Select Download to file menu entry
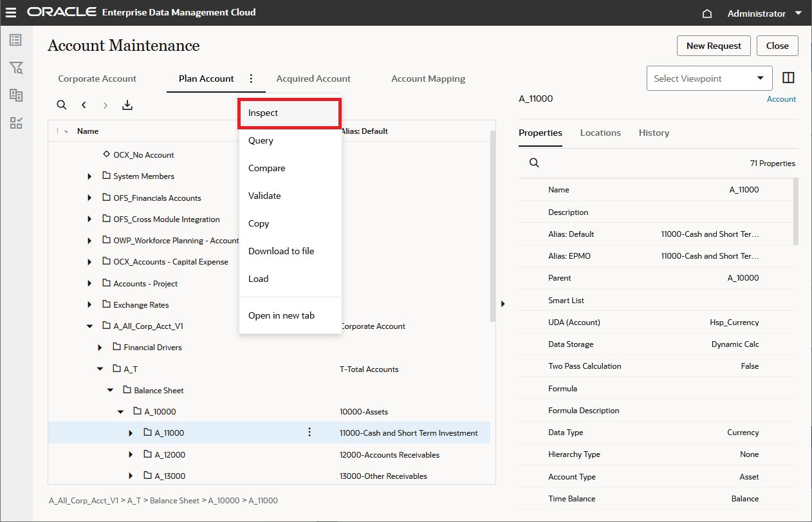The image size is (812, 522). pos(281,251)
